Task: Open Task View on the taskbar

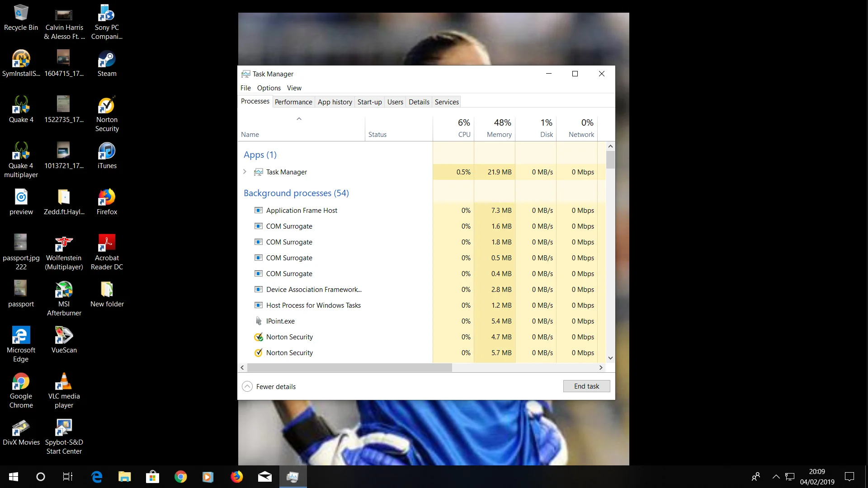Action: click(68, 477)
